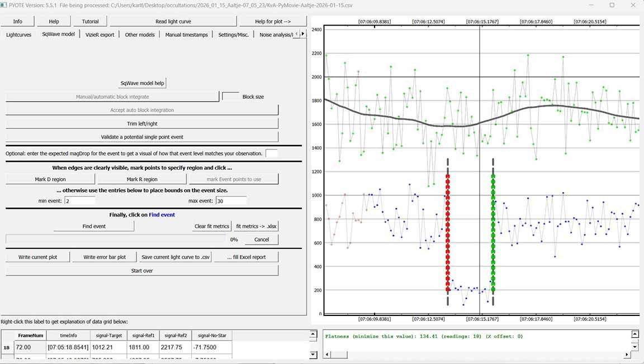Click log panel horizontal scroll-left arrow
This screenshot has height=364, width=644.
tap(328, 355)
